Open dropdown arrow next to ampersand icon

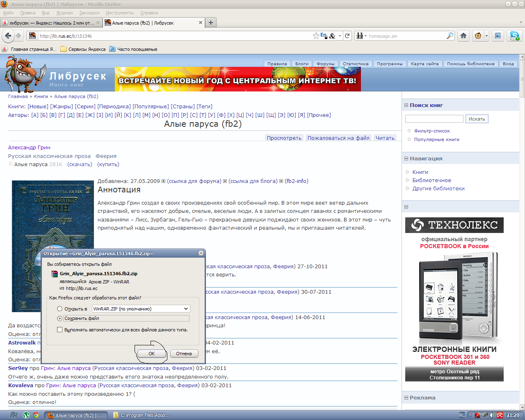tap(340, 36)
